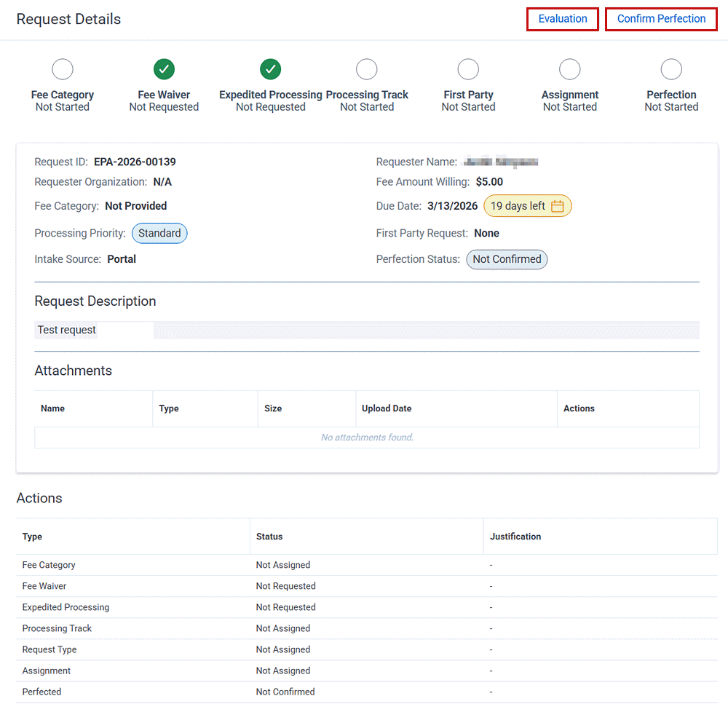The image size is (728, 712).
Task: Click the Confirm Perfection button
Action: click(x=660, y=19)
